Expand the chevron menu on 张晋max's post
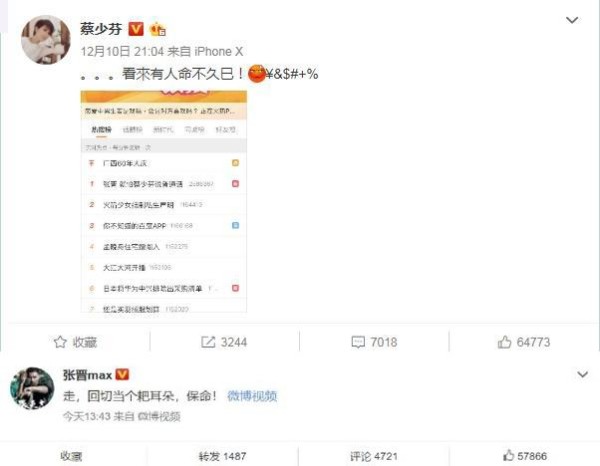600x466 pixels. point(582,374)
